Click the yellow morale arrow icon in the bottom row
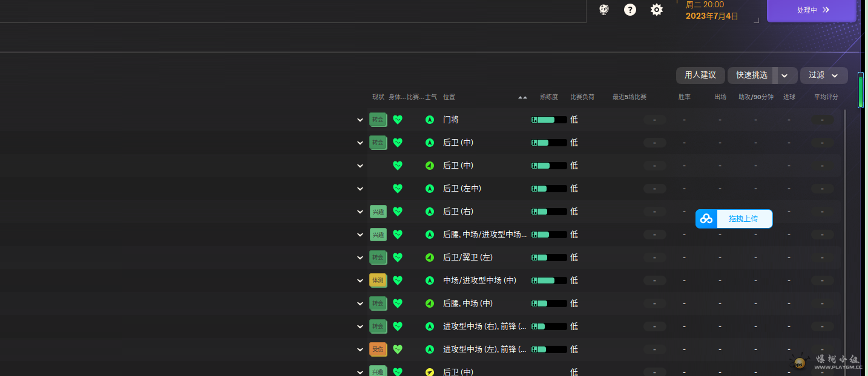Screen dimensions: 868x376 pos(430,372)
